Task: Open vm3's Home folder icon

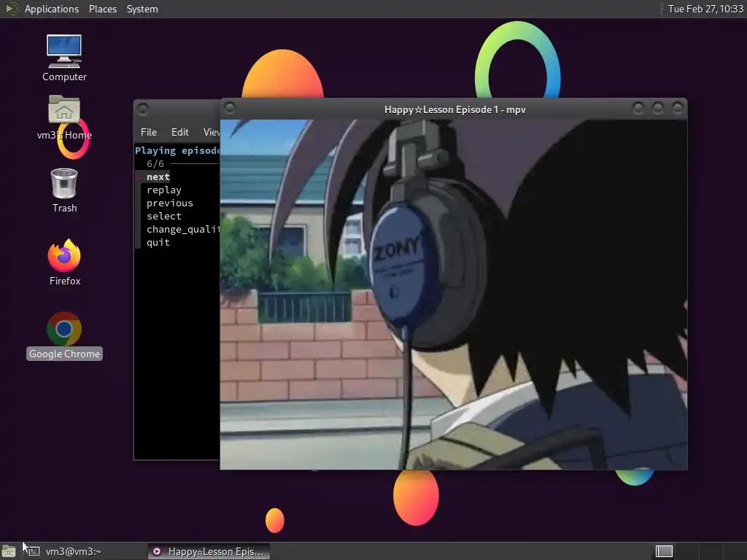Action: tap(64, 117)
